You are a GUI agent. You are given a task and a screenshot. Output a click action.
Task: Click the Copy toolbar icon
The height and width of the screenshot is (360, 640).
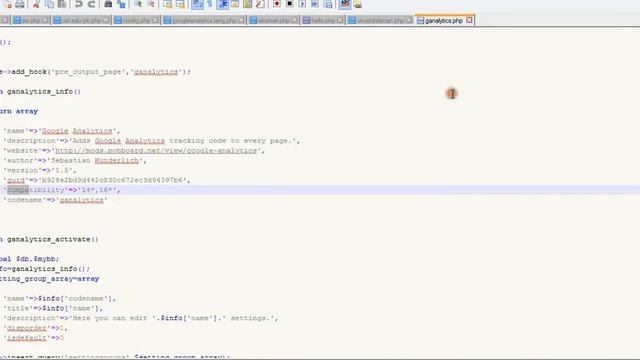tap(49, 4)
